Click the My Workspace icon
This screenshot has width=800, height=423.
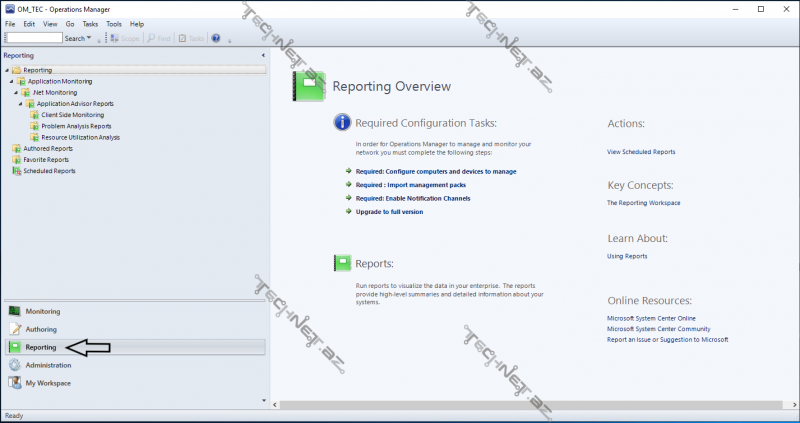click(15, 383)
